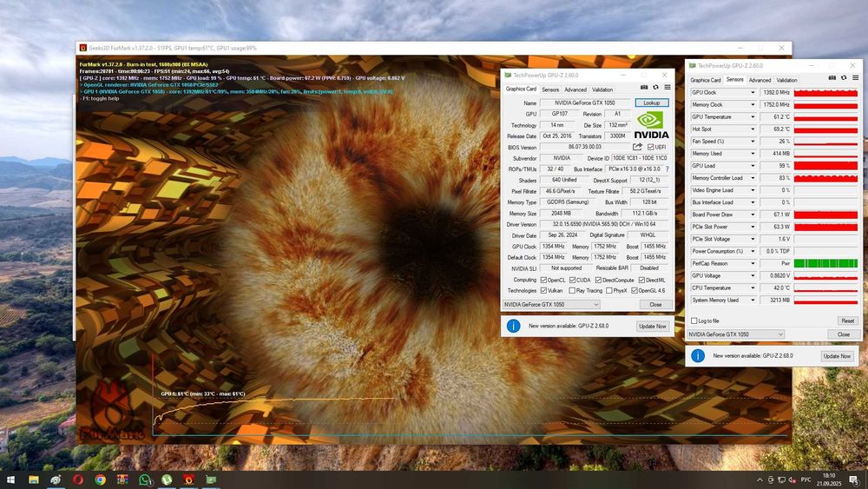Screen dimensions: 868x489
Task: Open the PerfCap Reason sensor dropdown
Action: (x=753, y=263)
